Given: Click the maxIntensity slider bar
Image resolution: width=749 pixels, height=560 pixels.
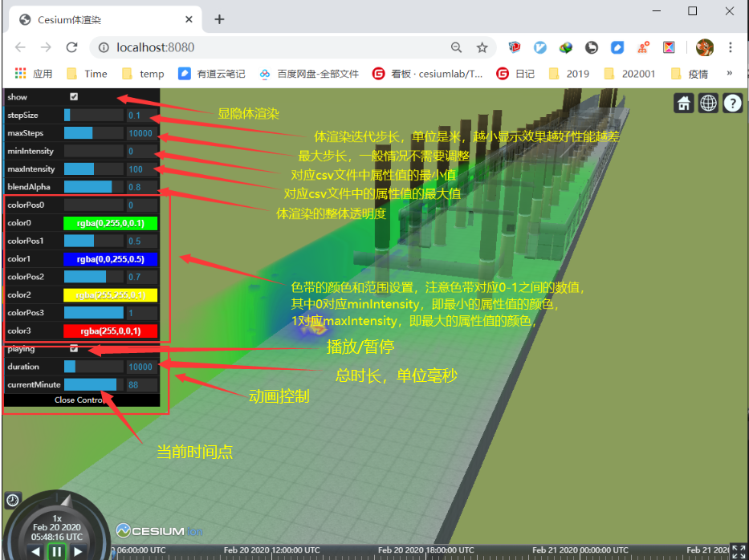Looking at the screenshot, I should point(94,169).
